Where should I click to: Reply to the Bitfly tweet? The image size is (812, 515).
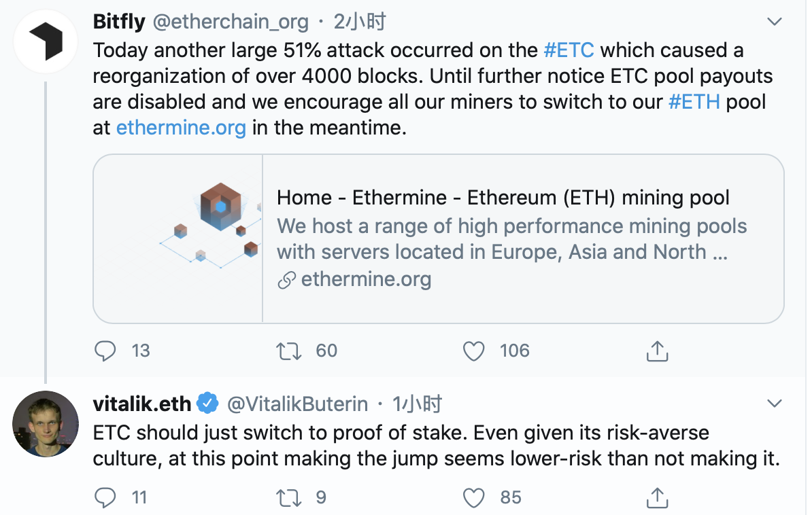coord(105,351)
